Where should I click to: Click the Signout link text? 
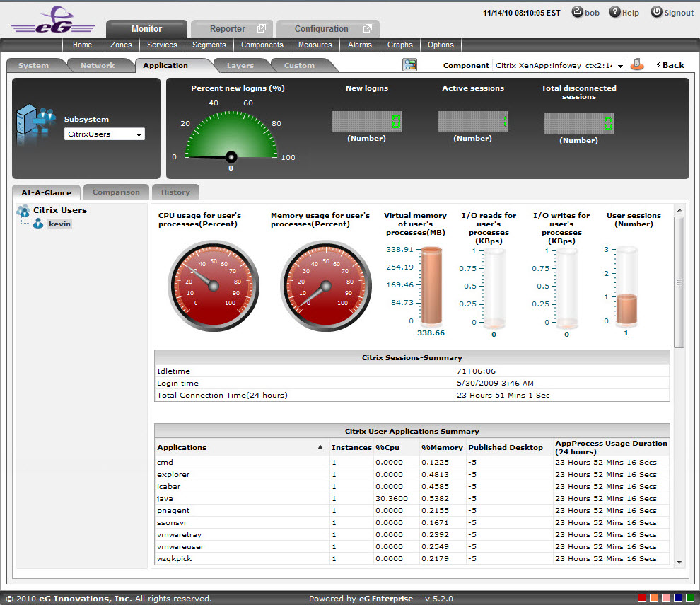tap(679, 13)
